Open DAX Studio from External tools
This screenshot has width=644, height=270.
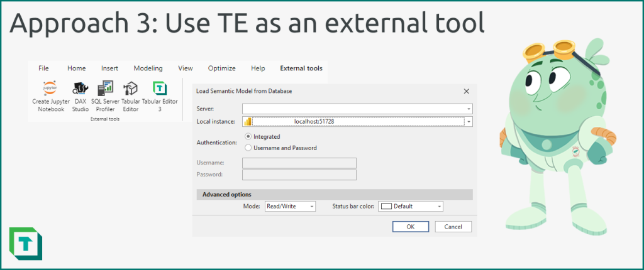81,97
